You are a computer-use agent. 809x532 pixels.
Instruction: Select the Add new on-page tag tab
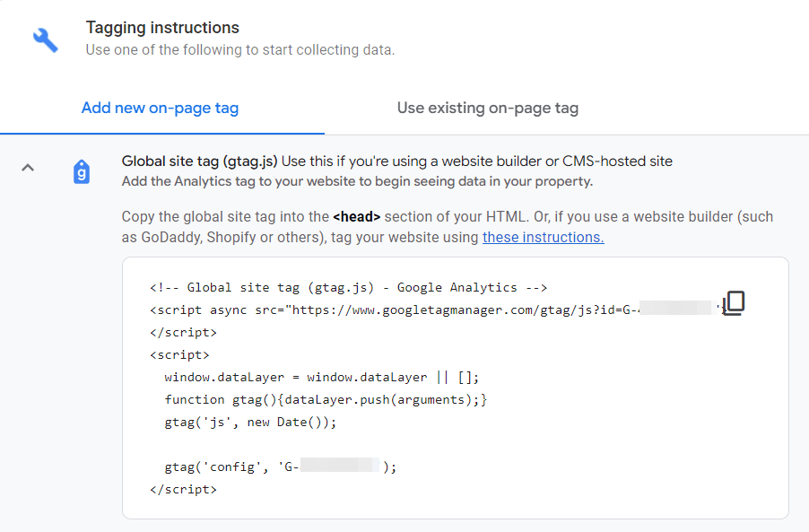coord(160,108)
